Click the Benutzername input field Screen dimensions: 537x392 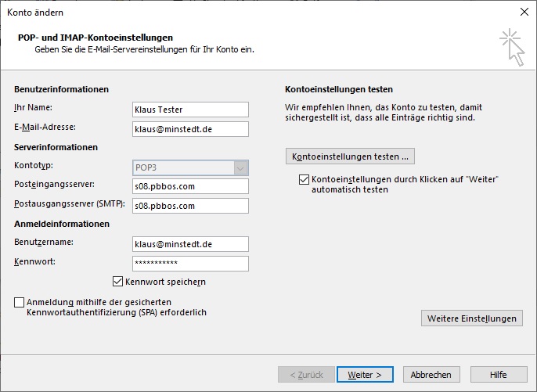pyautogui.click(x=191, y=244)
